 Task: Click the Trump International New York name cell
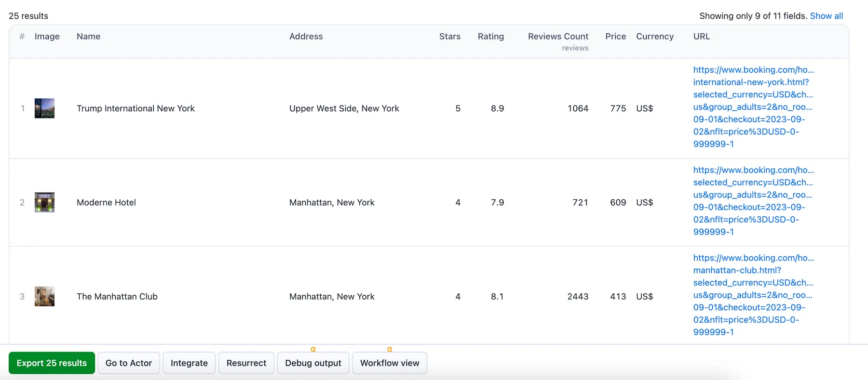pyautogui.click(x=136, y=108)
